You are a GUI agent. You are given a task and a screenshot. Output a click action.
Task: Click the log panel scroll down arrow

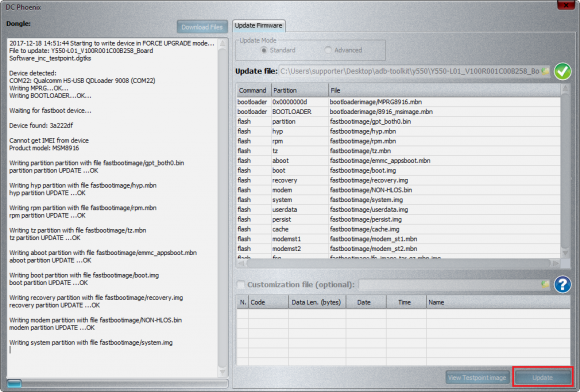(222, 372)
